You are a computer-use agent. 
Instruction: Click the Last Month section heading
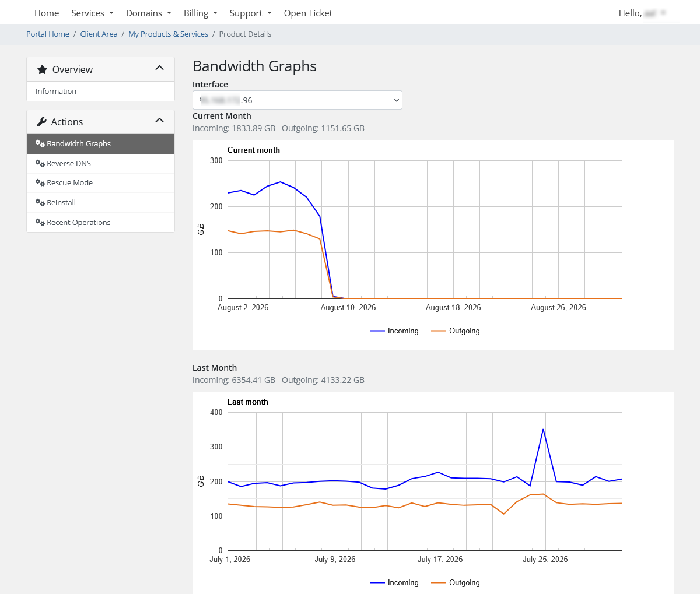(x=215, y=368)
